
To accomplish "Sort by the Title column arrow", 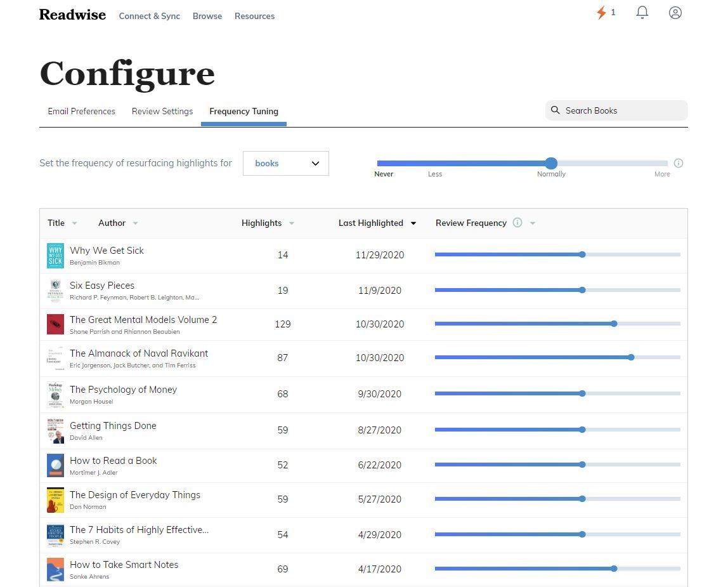I will click(x=74, y=223).
